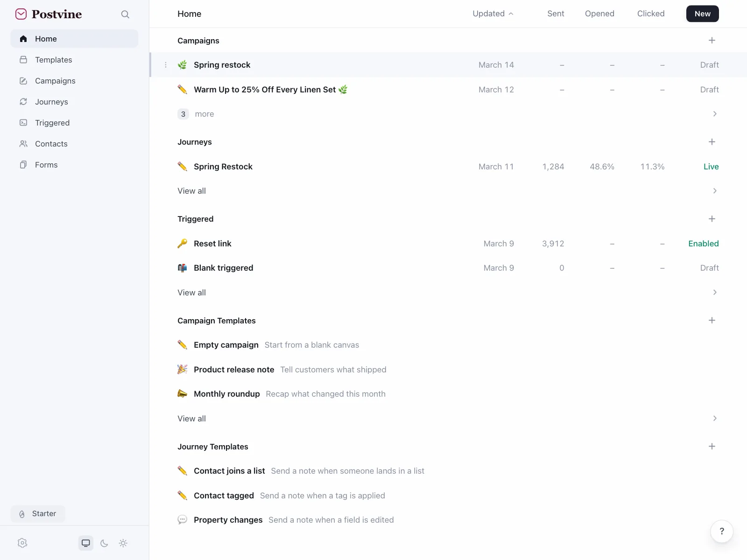
Task: Choose the Empty campaign template
Action: 448,345
